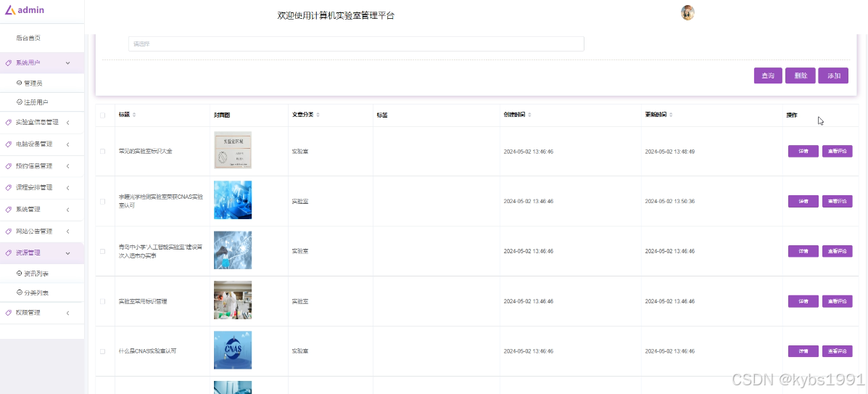
Task: Click 查看评论 for 青岛中小学人工智能实验室 row
Action: (x=837, y=251)
